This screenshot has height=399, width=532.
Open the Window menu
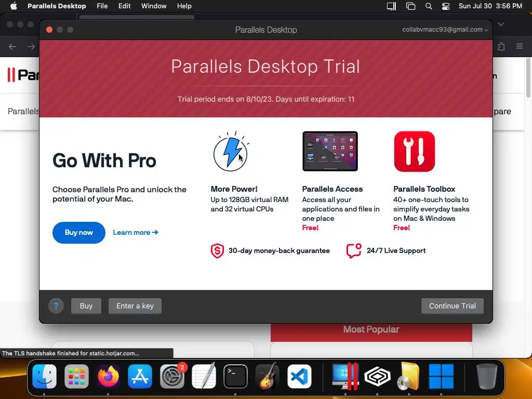tap(154, 6)
